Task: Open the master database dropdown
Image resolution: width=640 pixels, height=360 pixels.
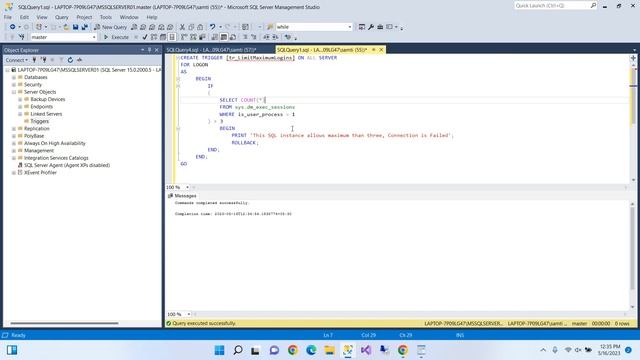Action: click(x=93, y=37)
